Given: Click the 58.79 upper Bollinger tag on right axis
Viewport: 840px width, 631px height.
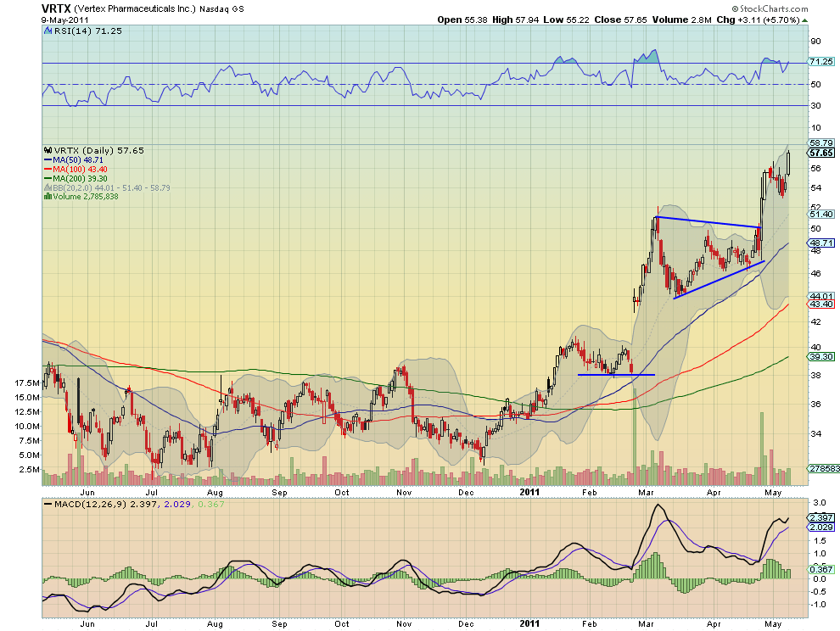Looking at the screenshot, I should (x=820, y=143).
